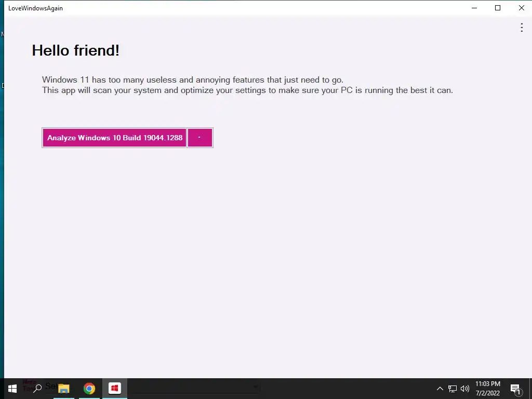Open the notification action center icon
The image size is (532, 399).
[x=515, y=389]
